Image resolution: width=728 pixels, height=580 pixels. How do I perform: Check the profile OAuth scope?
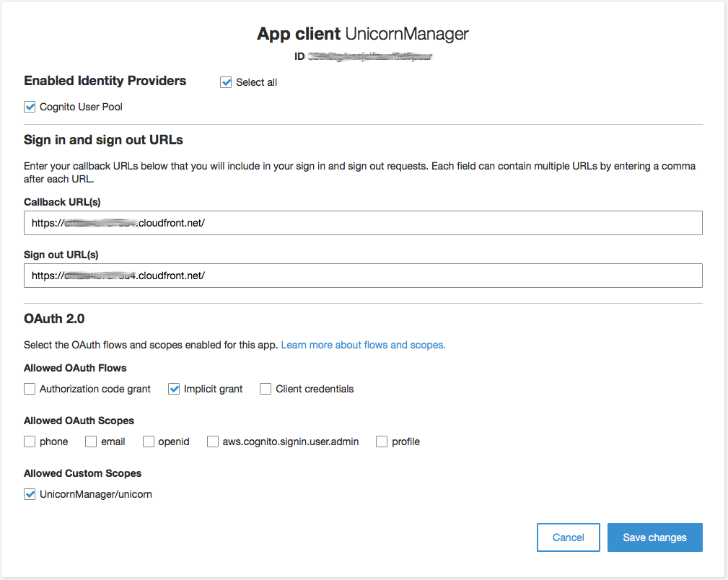pos(382,441)
